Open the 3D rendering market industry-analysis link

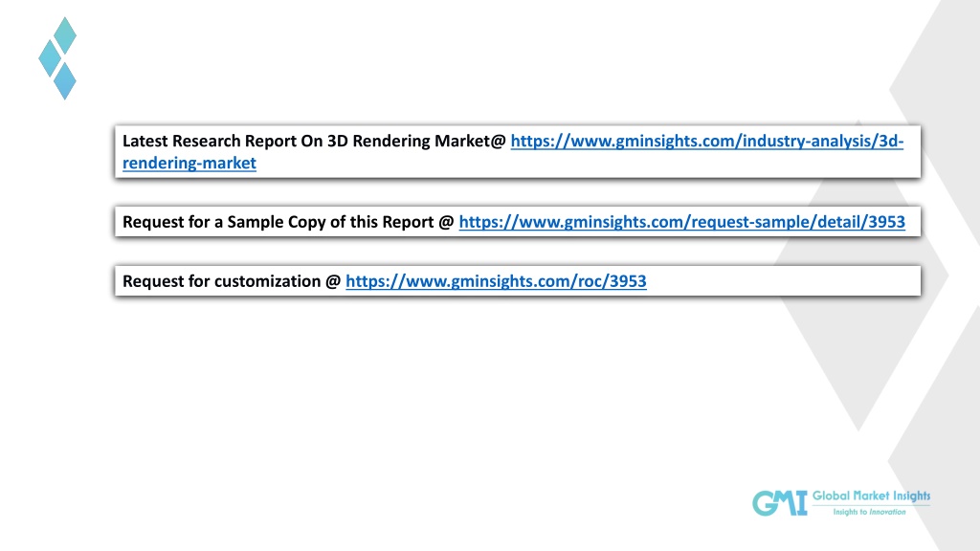coord(706,142)
